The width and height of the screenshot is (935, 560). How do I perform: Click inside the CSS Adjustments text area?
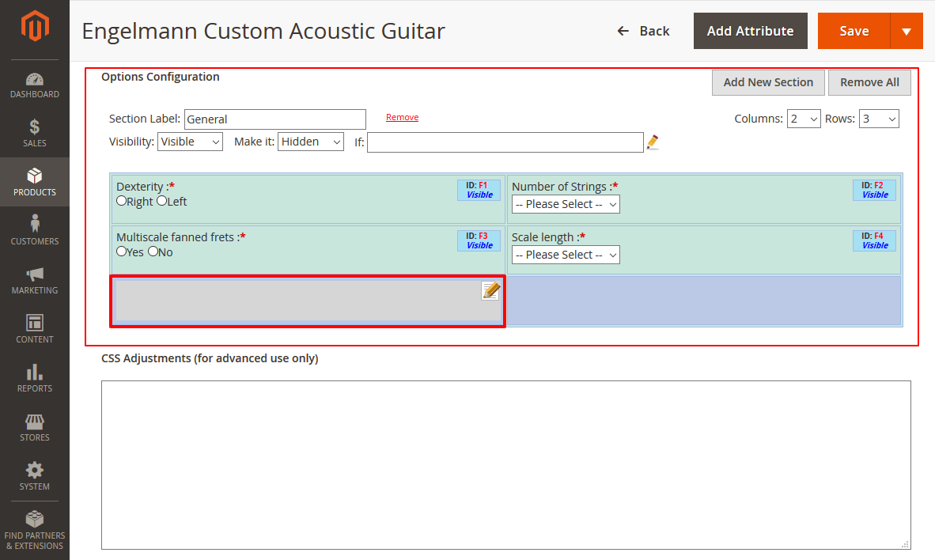tap(505, 463)
